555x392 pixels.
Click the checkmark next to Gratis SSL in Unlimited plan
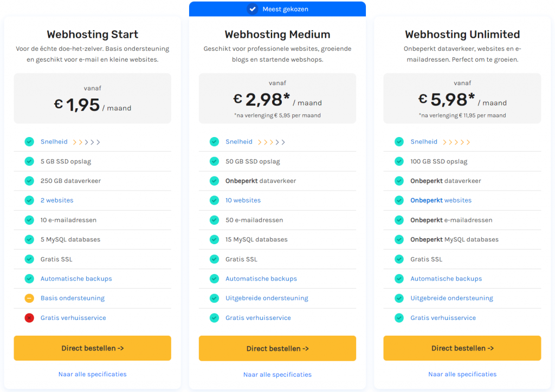pyautogui.click(x=399, y=259)
